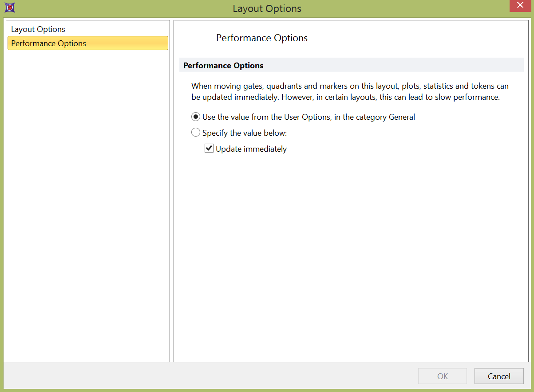Click the description paragraph about moving gates

pyautogui.click(x=349, y=86)
